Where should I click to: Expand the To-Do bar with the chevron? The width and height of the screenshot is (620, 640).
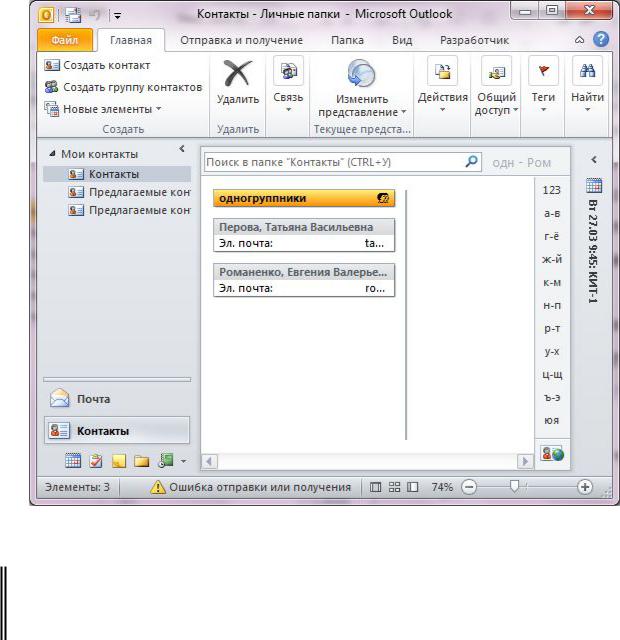(594, 160)
